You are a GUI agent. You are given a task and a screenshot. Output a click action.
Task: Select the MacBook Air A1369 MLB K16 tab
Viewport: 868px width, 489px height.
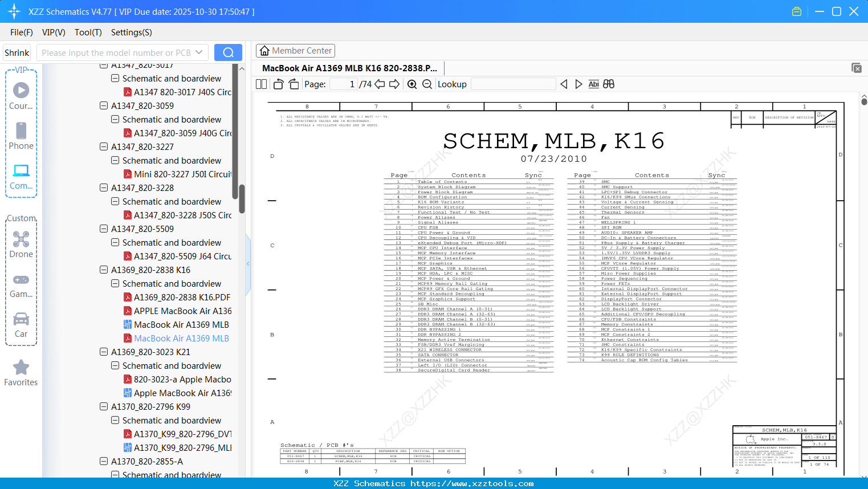coord(350,68)
